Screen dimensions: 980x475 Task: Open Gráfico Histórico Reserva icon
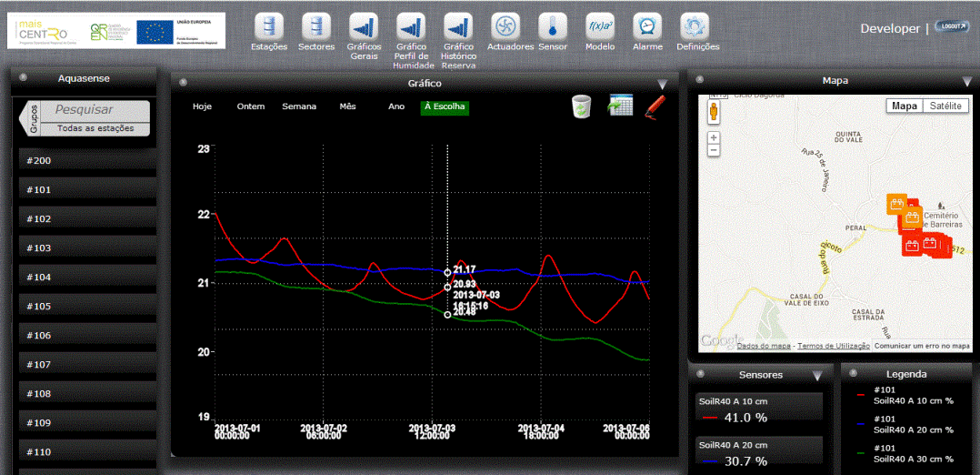point(458,27)
